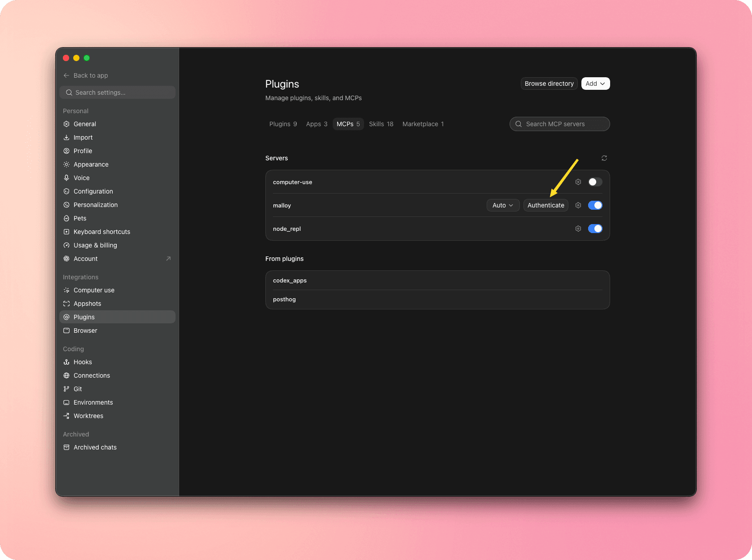The height and width of the screenshot is (560, 752).
Task: Click the codex_apps plugin row
Action: [438, 280]
